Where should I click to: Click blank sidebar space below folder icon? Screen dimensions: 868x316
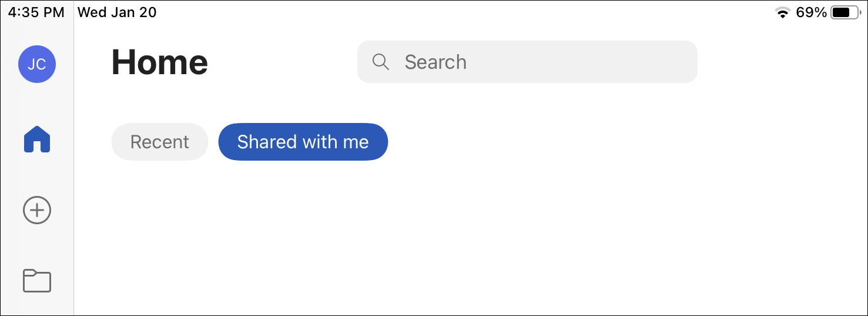click(37, 306)
